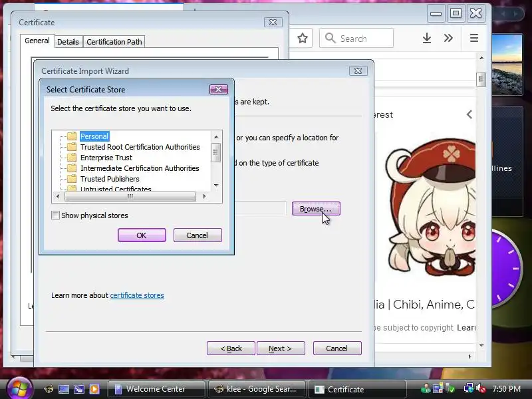Close the Certificate window
This screenshot has width=532, height=399.
coord(273,22)
